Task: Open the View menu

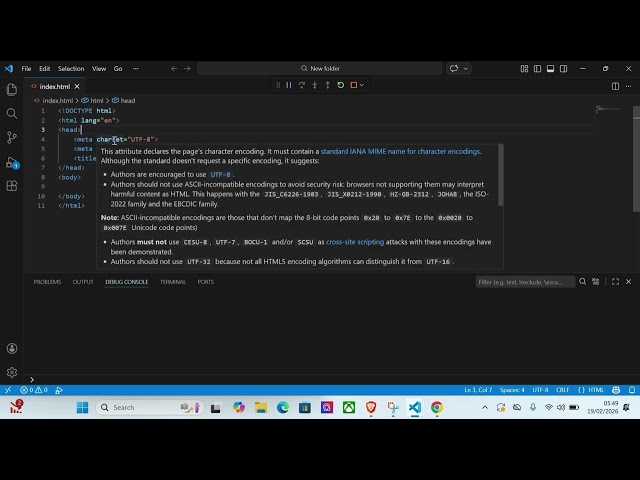Action: pyautogui.click(x=99, y=69)
